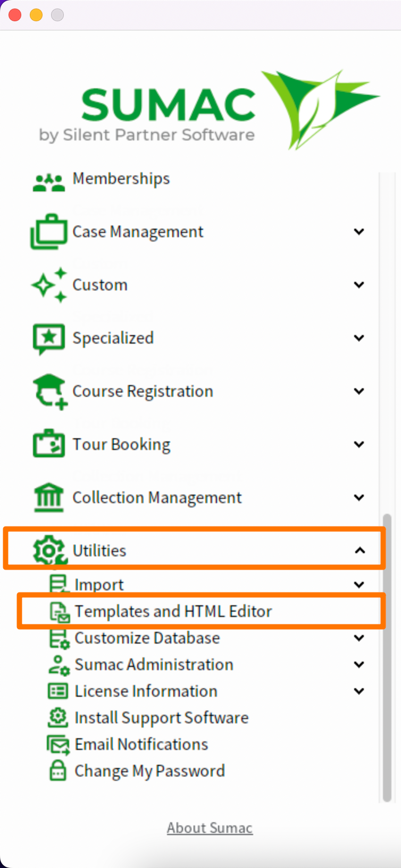Viewport: 401px width, 868px height.
Task: Open the Import submenu label
Action: 99,585
